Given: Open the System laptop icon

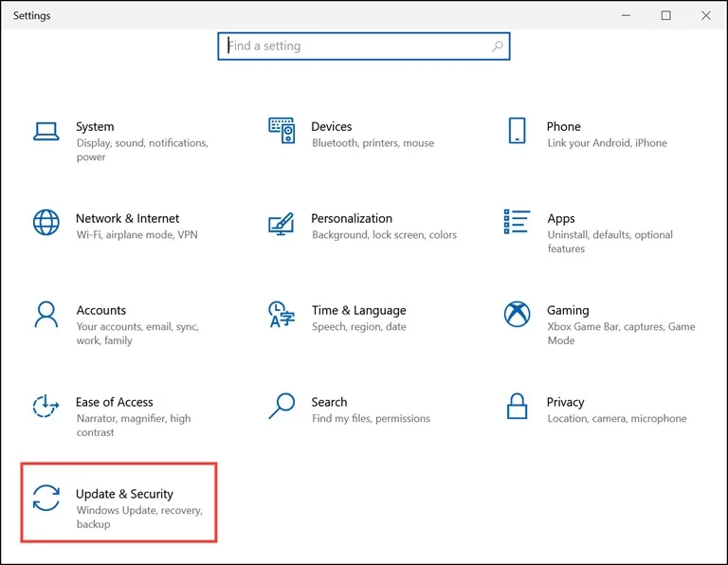Looking at the screenshot, I should click(45, 131).
